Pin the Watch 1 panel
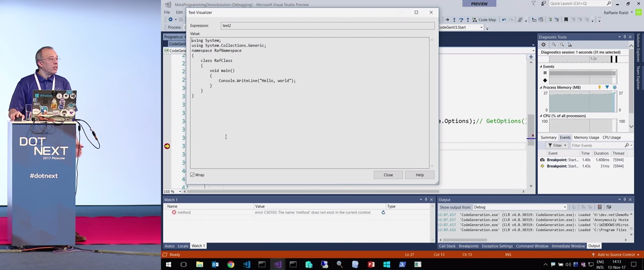644x270 pixels. (426, 200)
